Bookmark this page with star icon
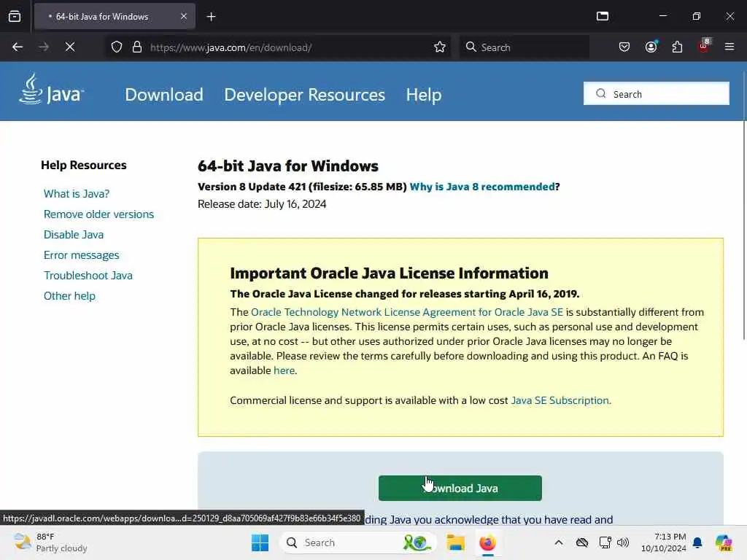 pos(440,47)
